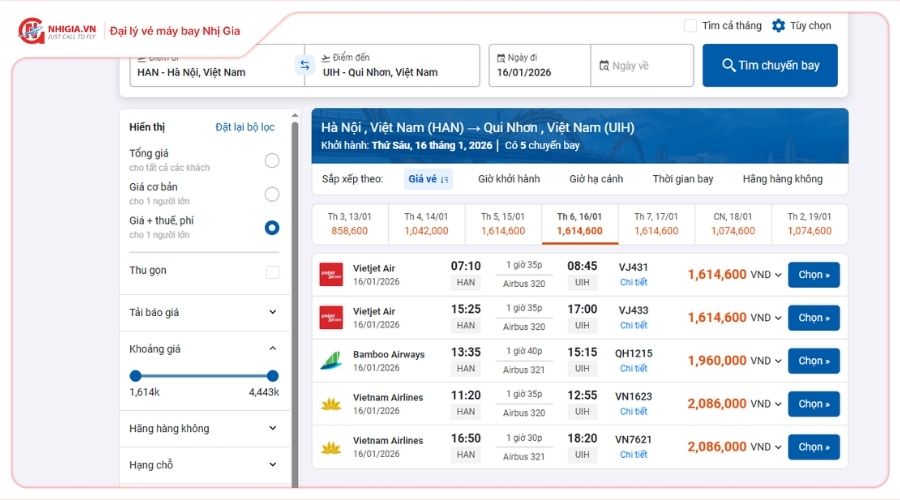Select date tab Th 7, 17/01
The width and height of the screenshot is (900, 500).
[656, 224]
